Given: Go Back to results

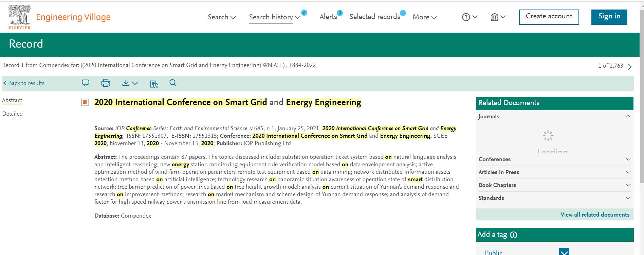Looking at the screenshot, I should coord(24,83).
